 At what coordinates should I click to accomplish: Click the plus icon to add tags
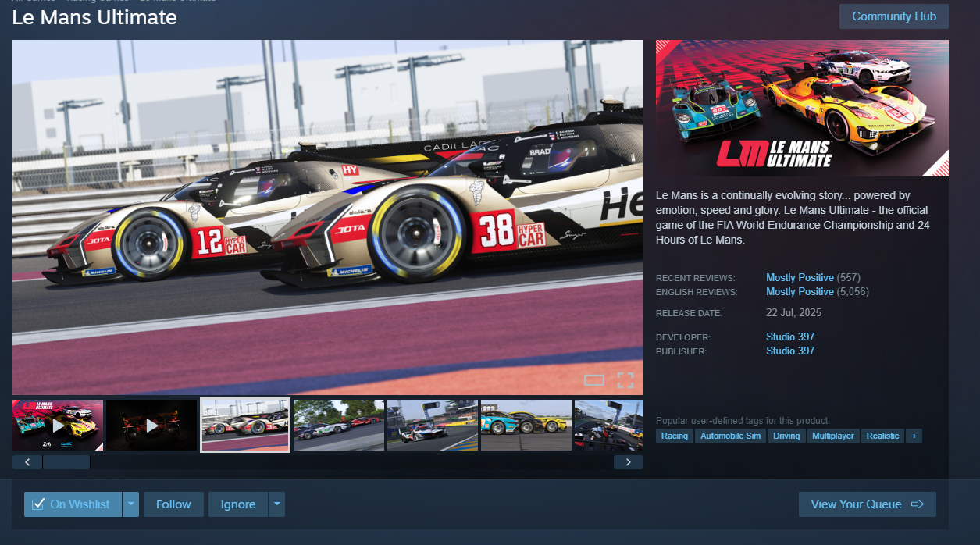[914, 436]
